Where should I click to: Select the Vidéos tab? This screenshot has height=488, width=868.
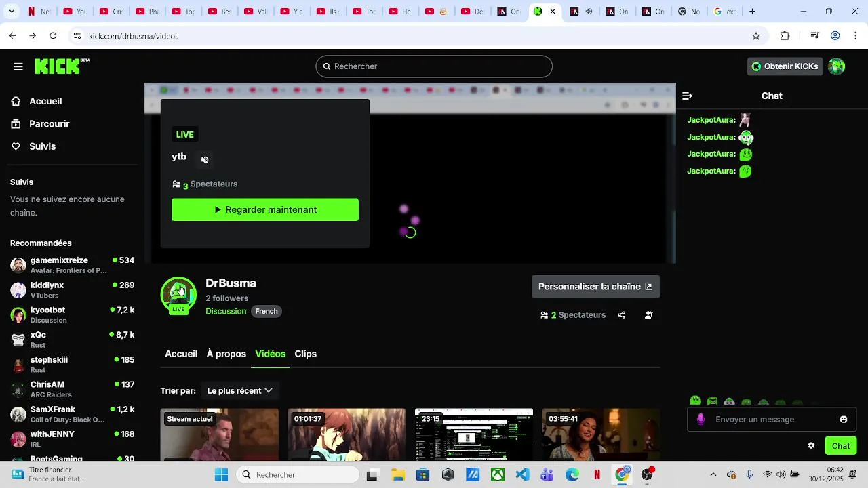[270, 354]
